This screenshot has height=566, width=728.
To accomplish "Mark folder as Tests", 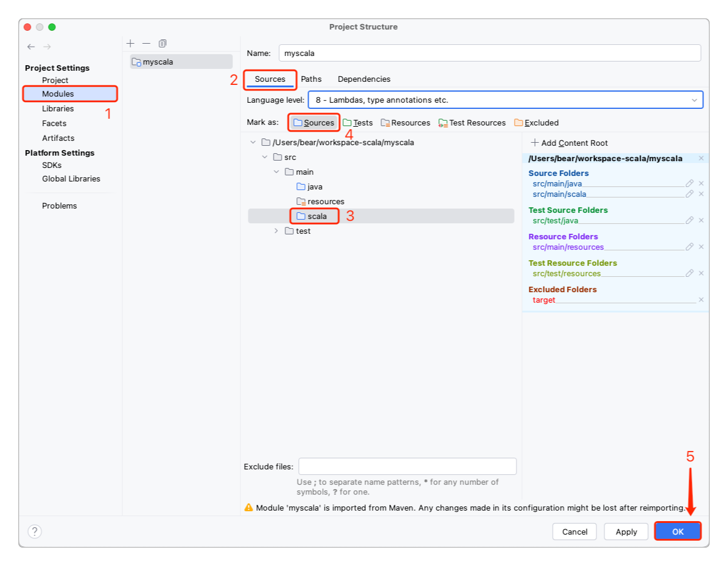I will tap(357, 122).
